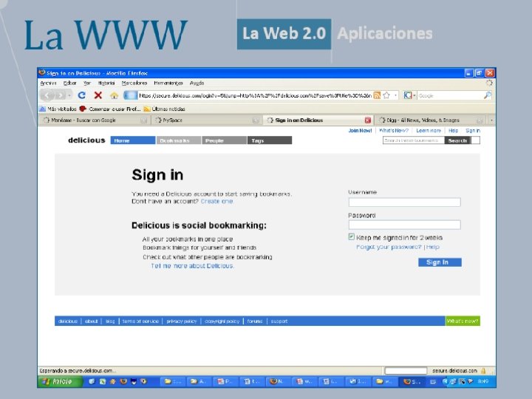This screenshot has height=399, width=532.
Task: Click the Comenzar a usar Firefox bookmark
Action: coord(110,109)
